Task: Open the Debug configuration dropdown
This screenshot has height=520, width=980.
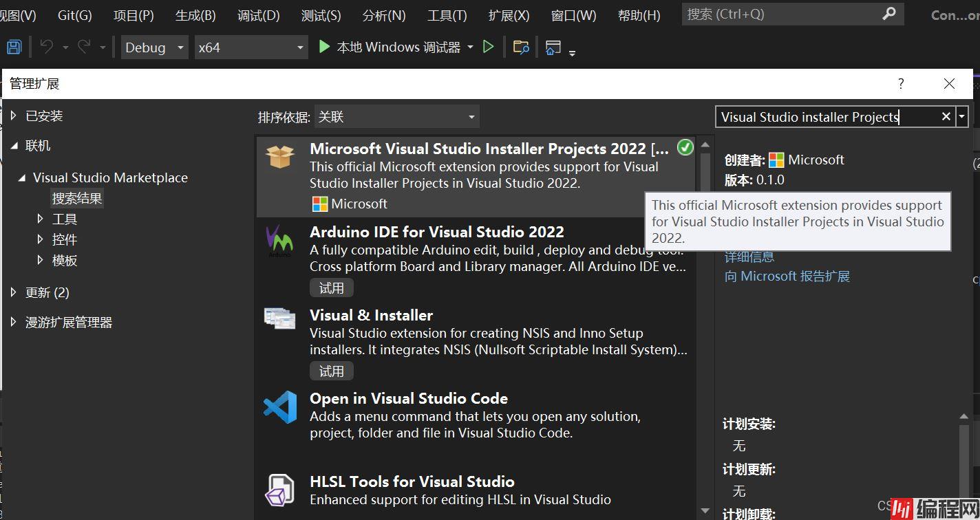Action: pyautogui.click(x=155, y=47)
